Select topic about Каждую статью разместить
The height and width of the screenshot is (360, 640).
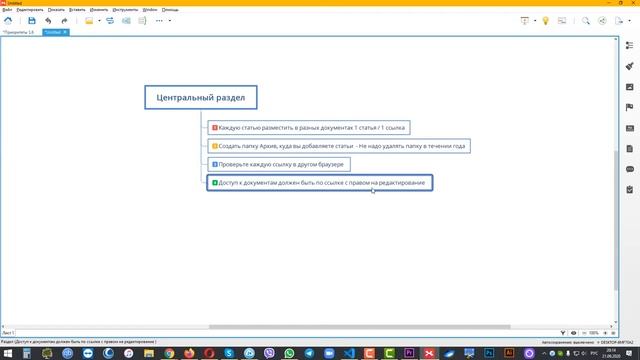309,127
